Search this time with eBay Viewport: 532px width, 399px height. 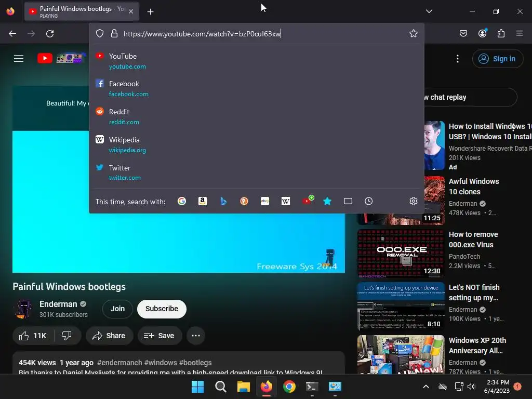tap(265, 201)
